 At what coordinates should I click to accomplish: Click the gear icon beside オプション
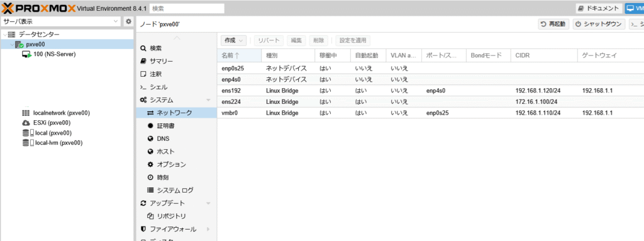pos(150,164)
